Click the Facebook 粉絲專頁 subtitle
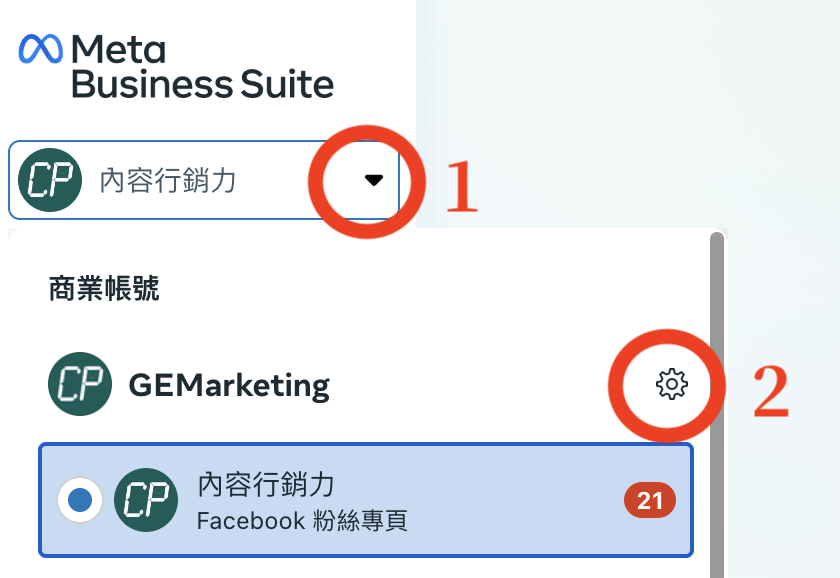Screen dimensions: 840x578 pos(302,521)
